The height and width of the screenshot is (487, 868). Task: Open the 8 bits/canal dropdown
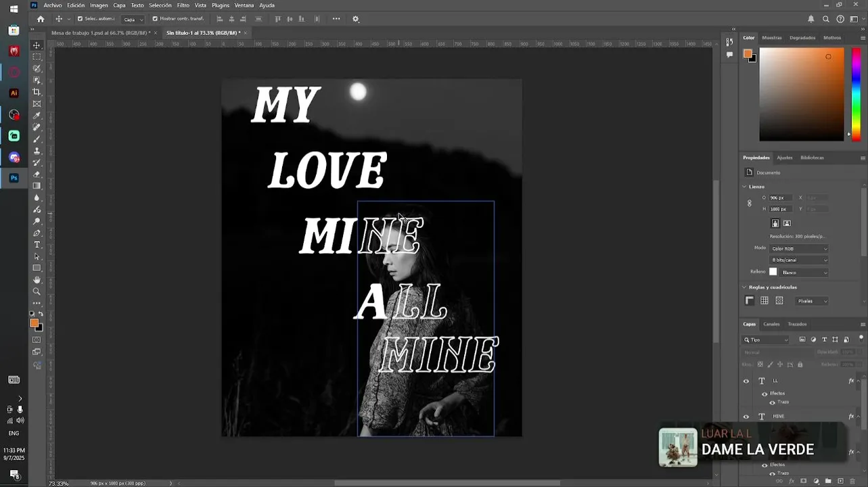pyautogui.click(x=799, y=260)
